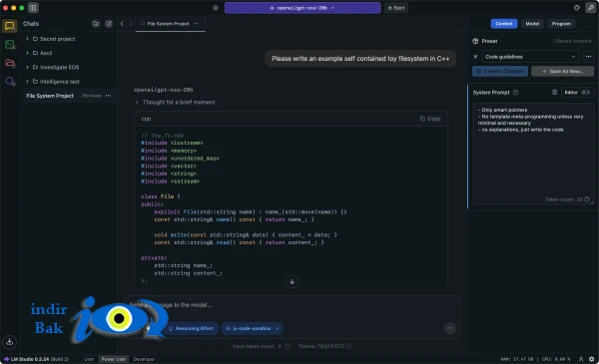The width and height of the screenshot is (599, 364).
Task: Open the wrench settings panel icon
Action: coord(591,8)
